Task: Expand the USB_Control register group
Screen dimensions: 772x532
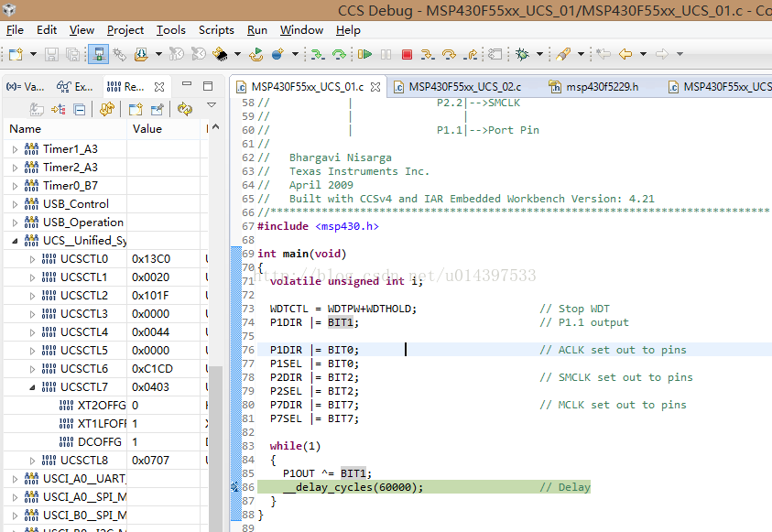Action: tap(15, 204)
